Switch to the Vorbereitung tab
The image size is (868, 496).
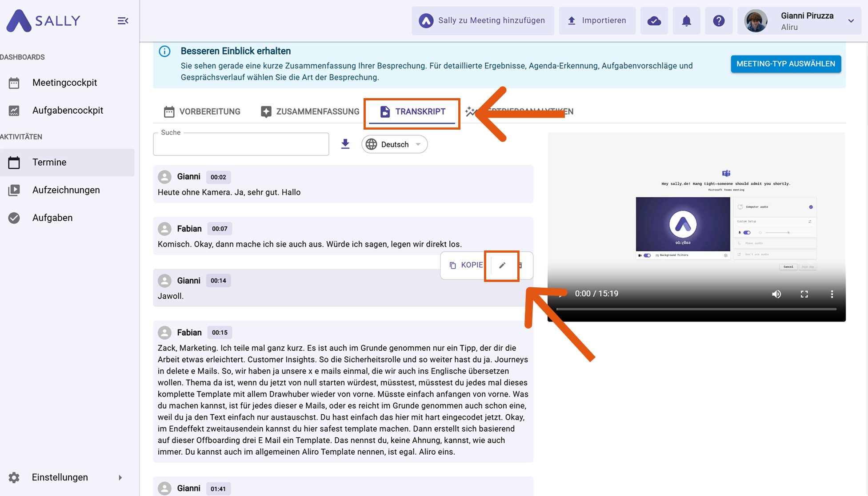point(202,111)
